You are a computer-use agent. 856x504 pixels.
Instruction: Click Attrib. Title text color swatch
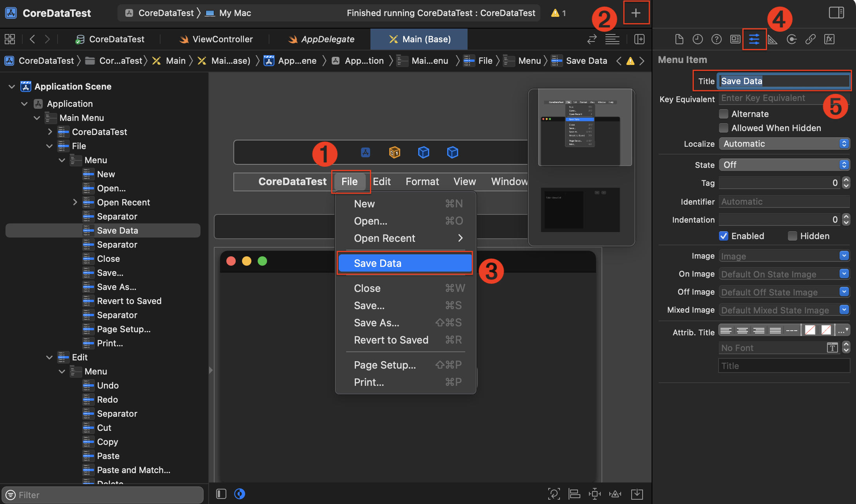point(810,330)
